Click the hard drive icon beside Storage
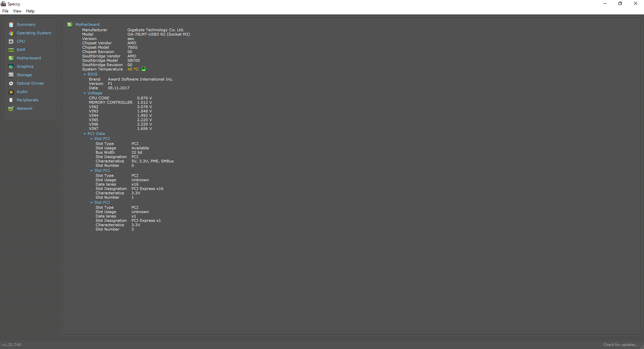Screen dimensions: 644x349 click(11, 75)
